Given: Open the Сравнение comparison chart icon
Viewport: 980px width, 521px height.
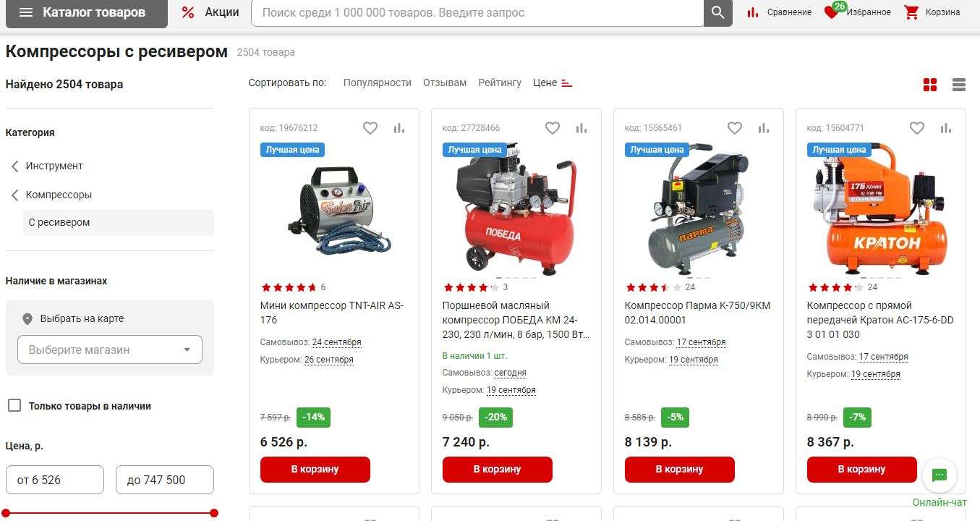Looking at the screenshot, I should (753, 12).
